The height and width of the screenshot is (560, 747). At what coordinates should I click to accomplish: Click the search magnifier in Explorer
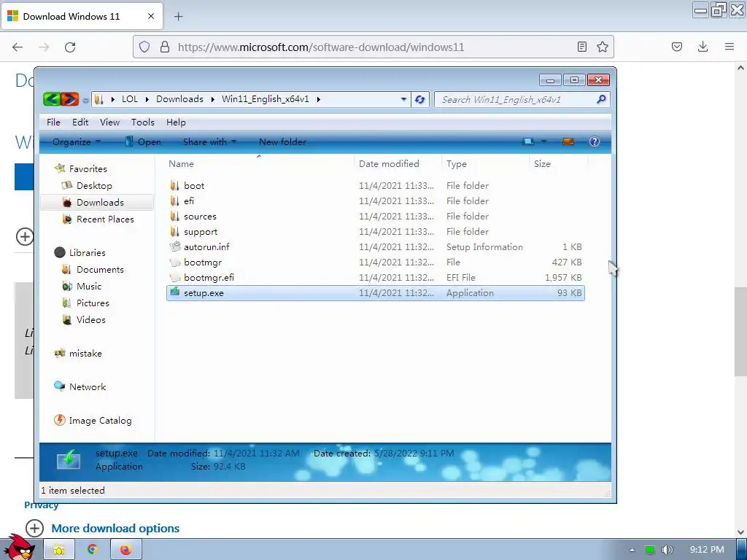coord(601,99)
